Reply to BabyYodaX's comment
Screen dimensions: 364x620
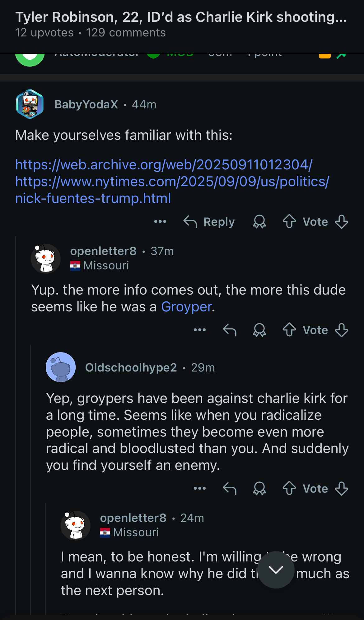tap(209, 221)
